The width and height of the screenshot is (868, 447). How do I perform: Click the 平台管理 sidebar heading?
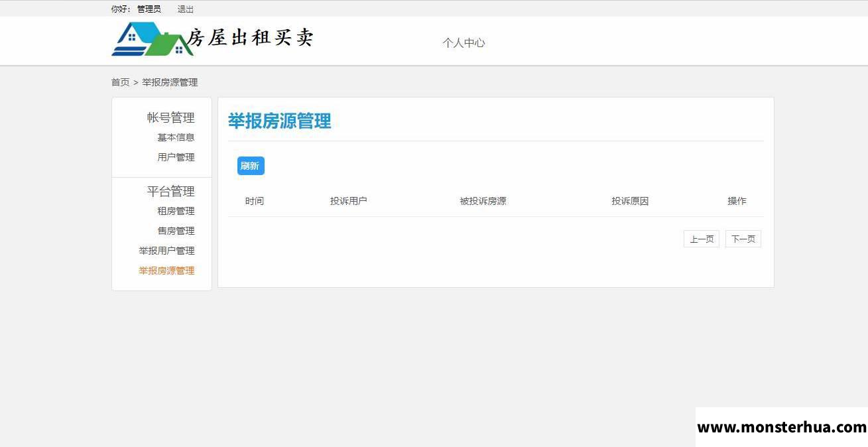[171, 192]
